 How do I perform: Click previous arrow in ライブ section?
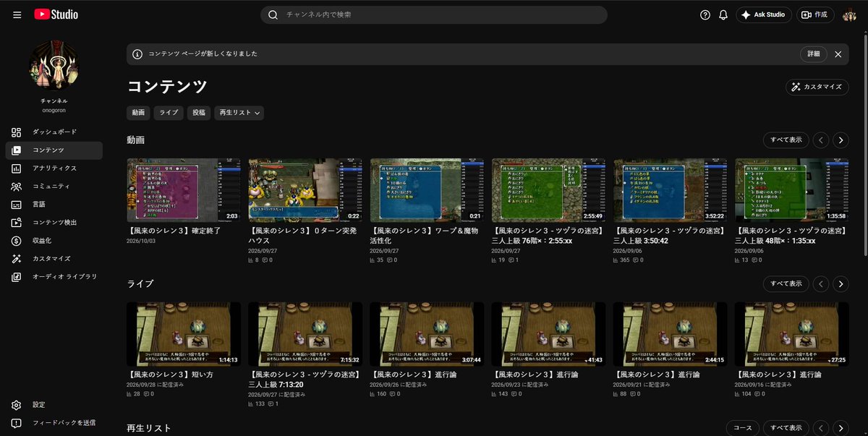[x=821, y=284]
